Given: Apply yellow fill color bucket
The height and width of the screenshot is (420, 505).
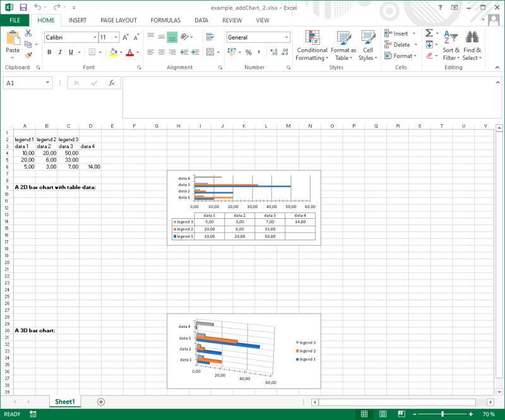Looking at the screenshot, I should pyautogui.click(x=114, y=52).
